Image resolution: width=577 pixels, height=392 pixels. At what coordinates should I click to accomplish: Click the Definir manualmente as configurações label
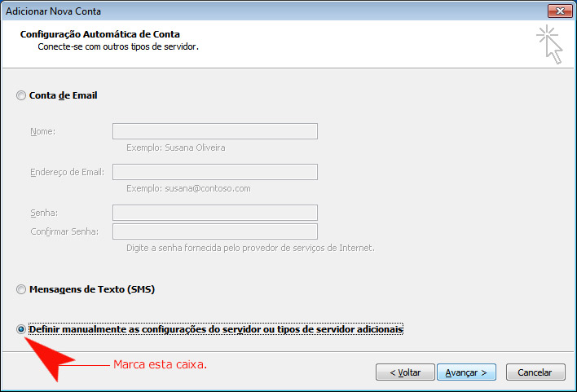[x=216, y=329]
